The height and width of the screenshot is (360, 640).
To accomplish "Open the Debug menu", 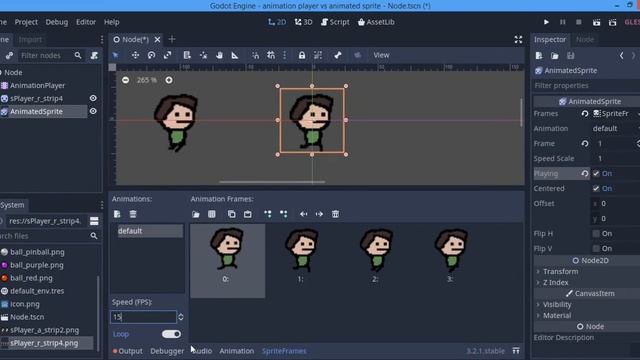I will [x=57, y=22].
